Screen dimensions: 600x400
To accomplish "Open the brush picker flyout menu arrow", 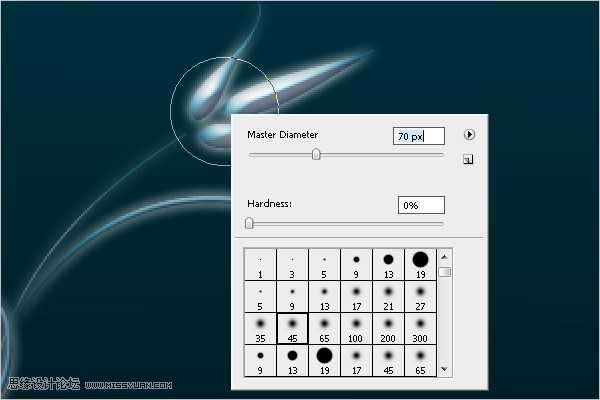I will click(469, 135).
